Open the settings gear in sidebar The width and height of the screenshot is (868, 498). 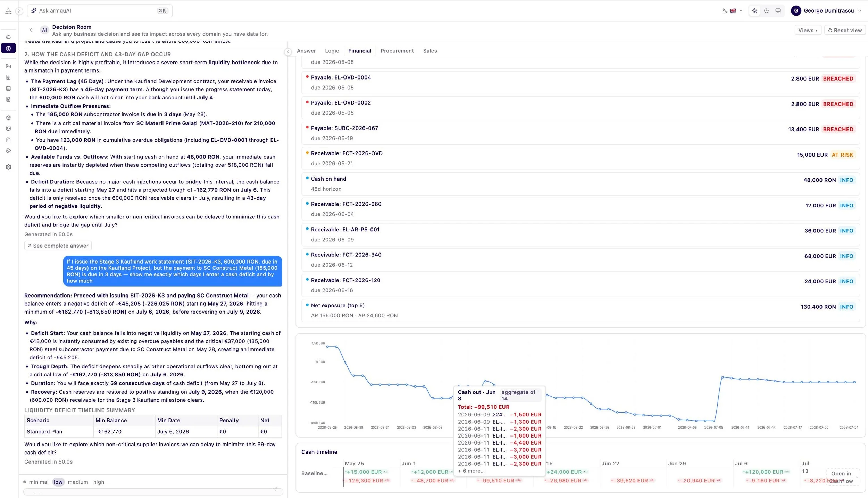8,167
